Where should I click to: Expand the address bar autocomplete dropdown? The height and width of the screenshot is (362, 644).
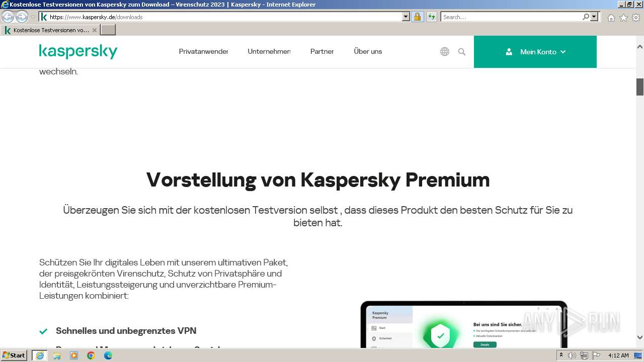click(406, 17)
